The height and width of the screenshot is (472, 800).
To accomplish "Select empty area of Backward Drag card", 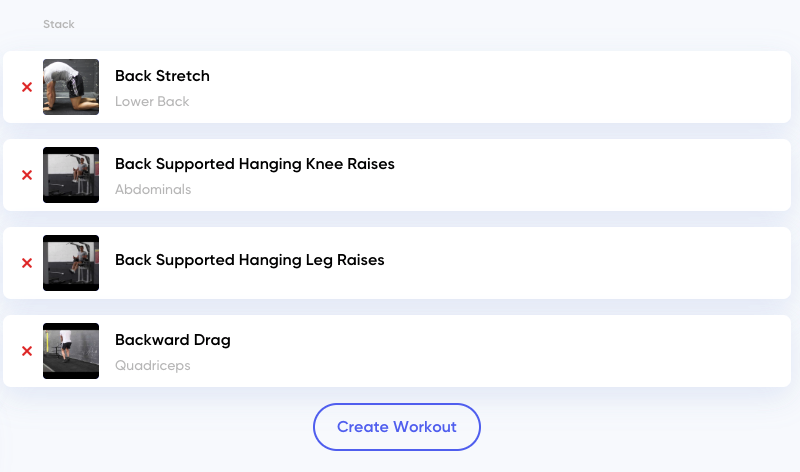I will pos(510,351).
